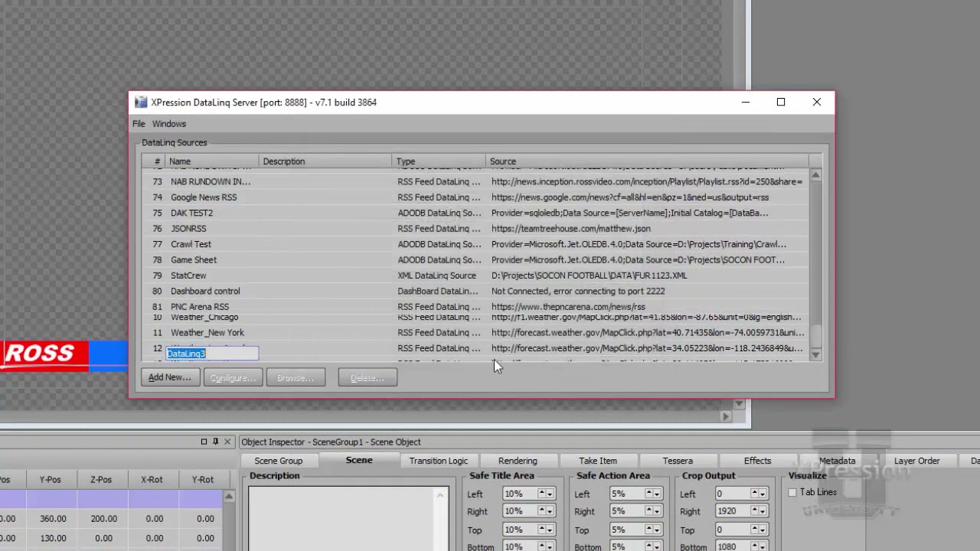This screenshot has height=551, width=980.
Task: Open the File menu
Action: point(139,124)
